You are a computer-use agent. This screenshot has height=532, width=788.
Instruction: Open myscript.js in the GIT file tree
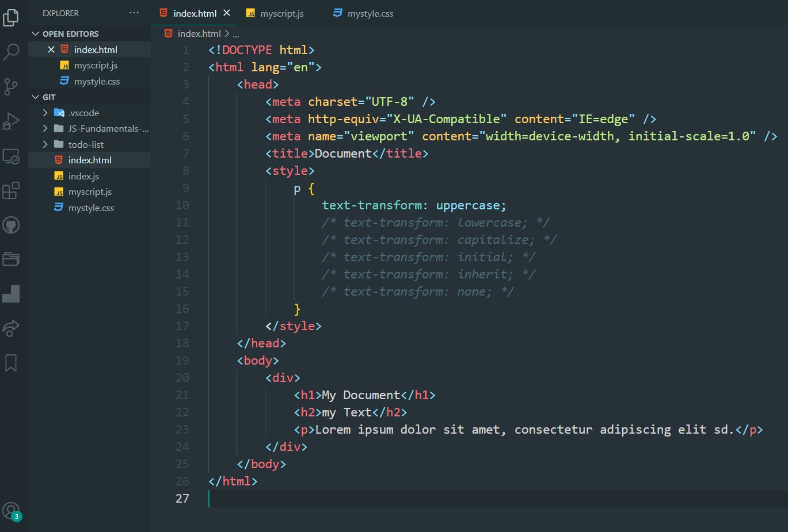tap(89, 192)
